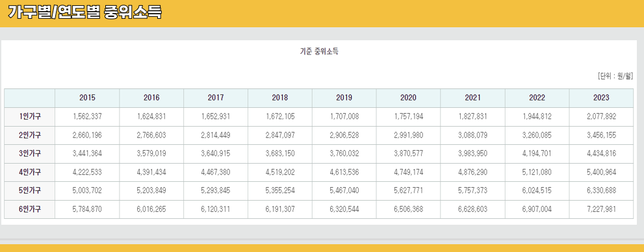Click the value 2,077,892
Viewport: 644px width, 252px height.
(601, 116)
